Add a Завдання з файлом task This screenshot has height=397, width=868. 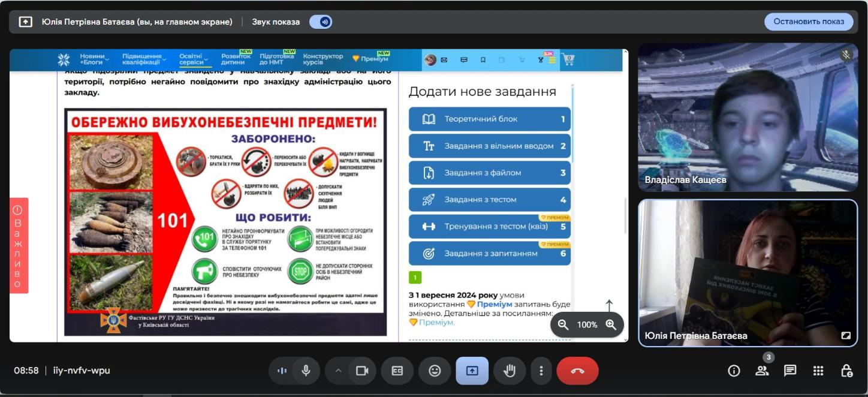tap(489, 173)
